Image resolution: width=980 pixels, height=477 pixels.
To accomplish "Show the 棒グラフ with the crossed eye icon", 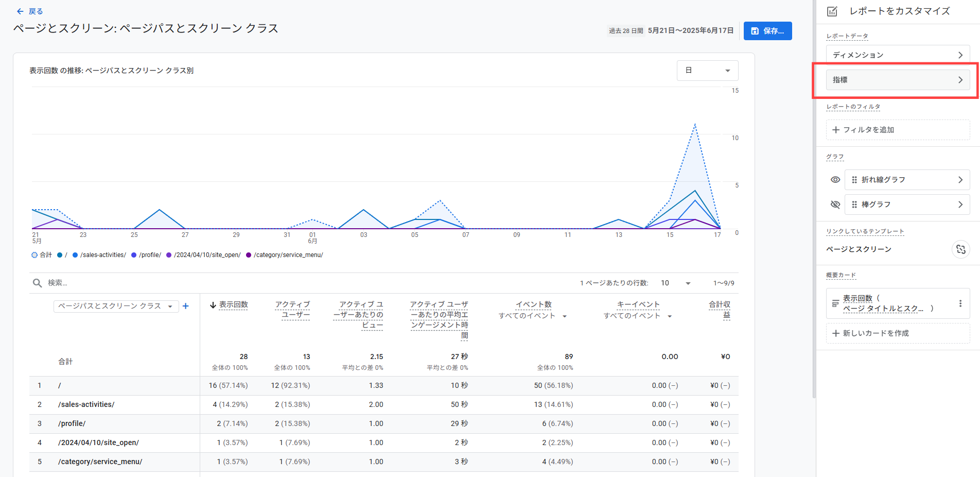I will point(835,205).
